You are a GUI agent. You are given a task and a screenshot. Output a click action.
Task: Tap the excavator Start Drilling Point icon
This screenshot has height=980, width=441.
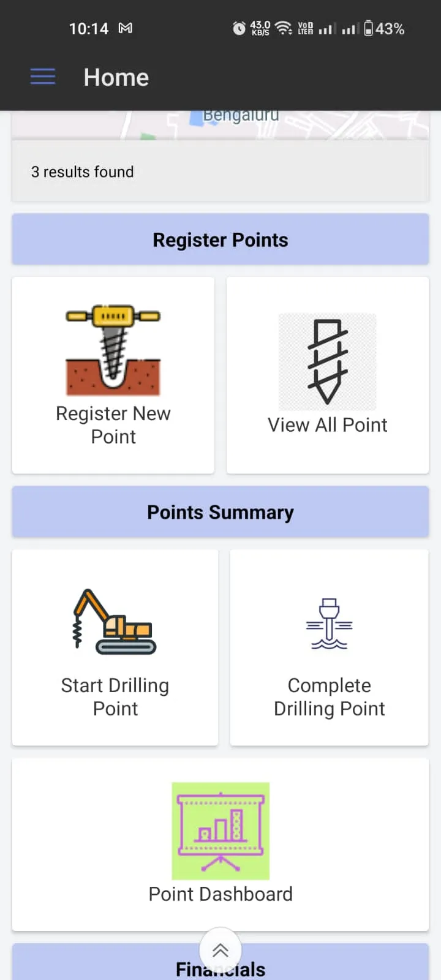click(x=115, y=622)
